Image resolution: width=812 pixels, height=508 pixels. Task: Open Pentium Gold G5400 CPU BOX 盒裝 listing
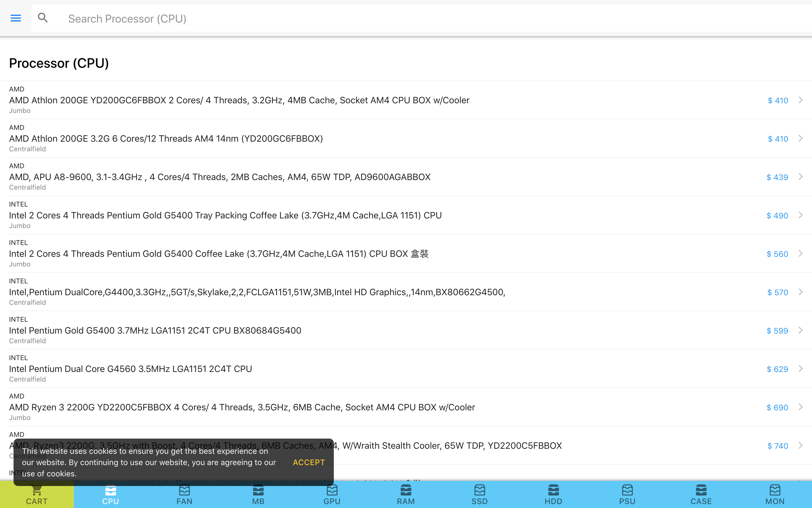[406, 254]
